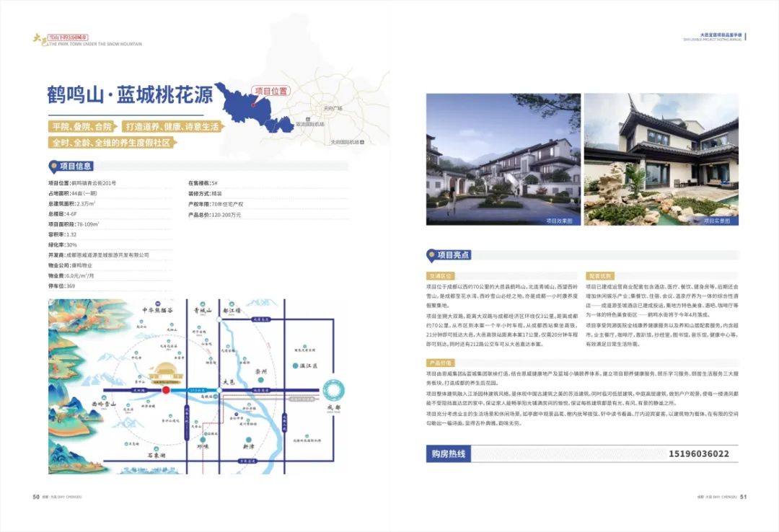
Task: Select the 交通区位 subsection label
Action: coord(440,275)
